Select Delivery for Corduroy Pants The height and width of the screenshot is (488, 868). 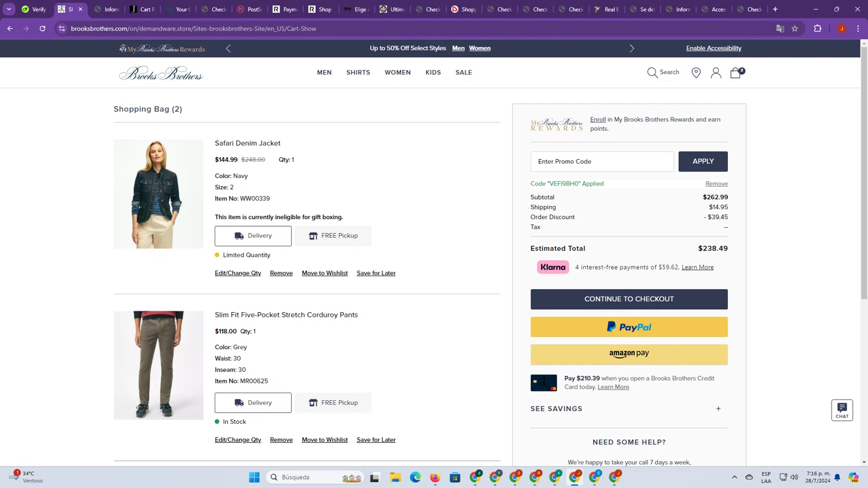253,403
